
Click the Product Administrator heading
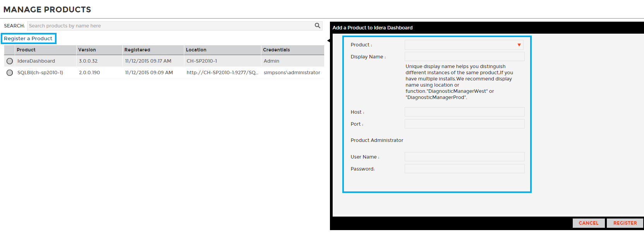(377, 140)
